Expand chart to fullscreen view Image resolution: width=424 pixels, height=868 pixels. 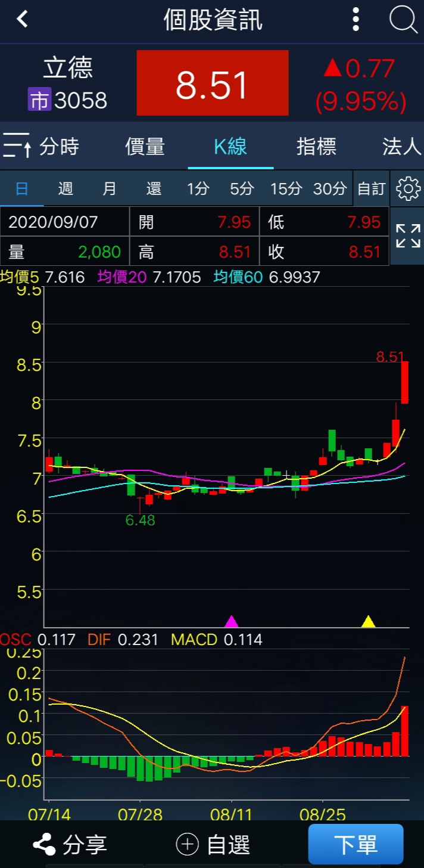tap(407, 236)
